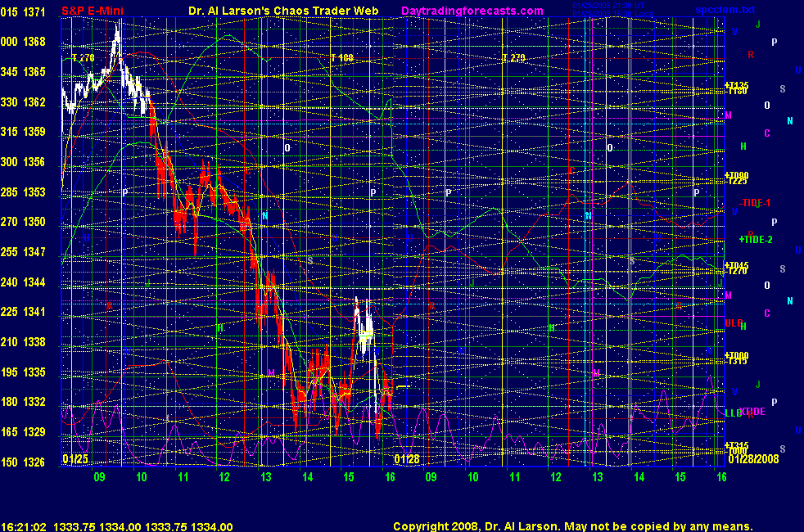This screenshot has height=532, width=804.
Task: Pick the price axis label 210 1338
Action: point(23,342)
